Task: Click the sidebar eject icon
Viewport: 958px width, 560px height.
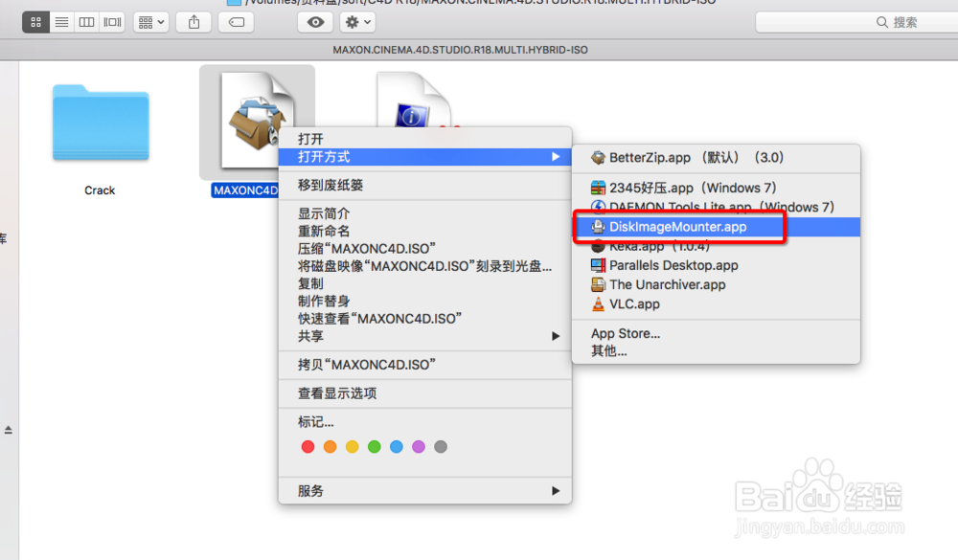Action: [8, 430]
